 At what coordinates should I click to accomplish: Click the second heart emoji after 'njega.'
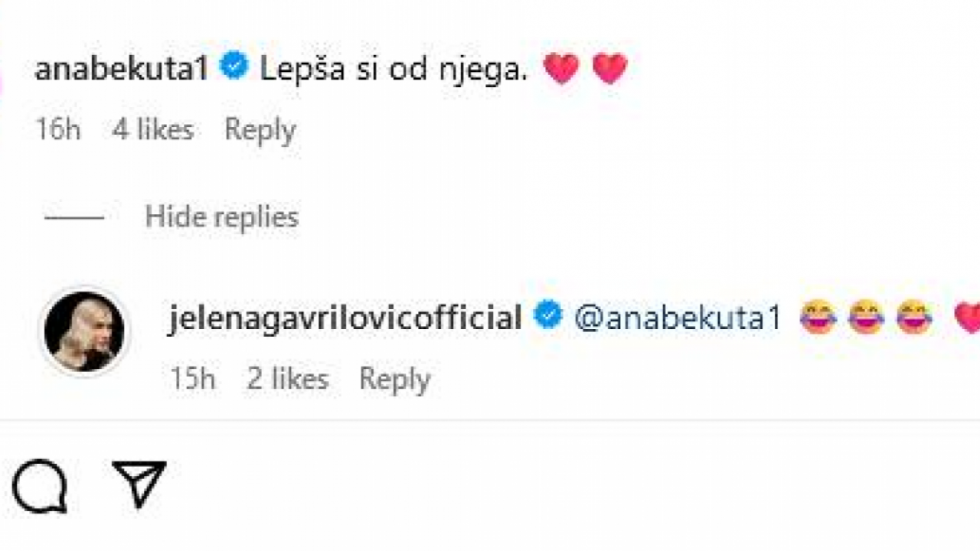coord(610,68)
